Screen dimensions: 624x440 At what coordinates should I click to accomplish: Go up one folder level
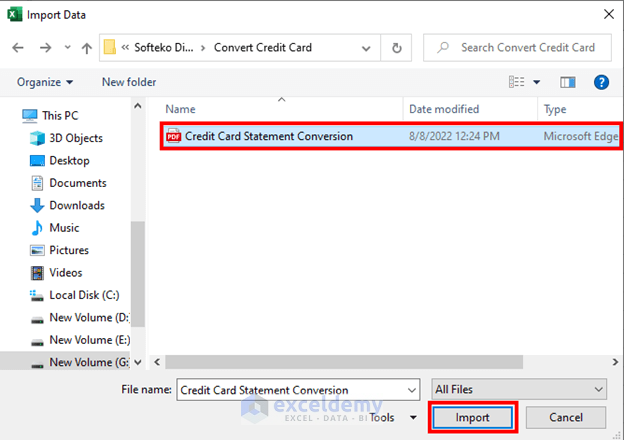click(x=87, y=48)
